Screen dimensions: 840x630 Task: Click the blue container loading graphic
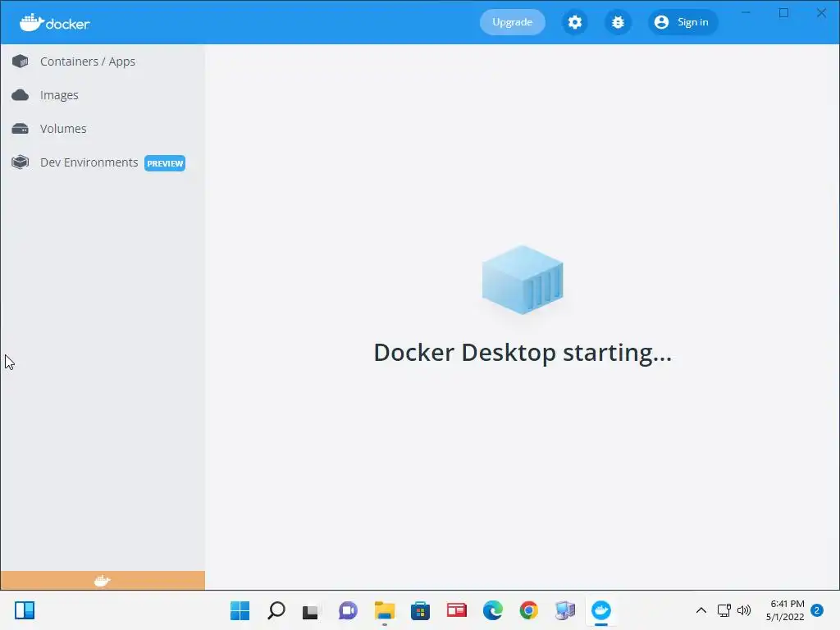coord(523,280)
